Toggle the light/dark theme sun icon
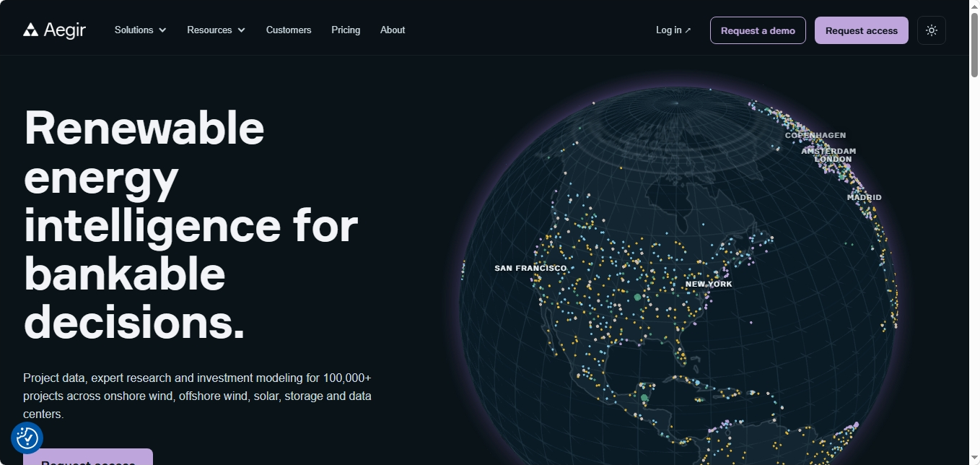This screenshot has width=980, height=465. point(932,30)
